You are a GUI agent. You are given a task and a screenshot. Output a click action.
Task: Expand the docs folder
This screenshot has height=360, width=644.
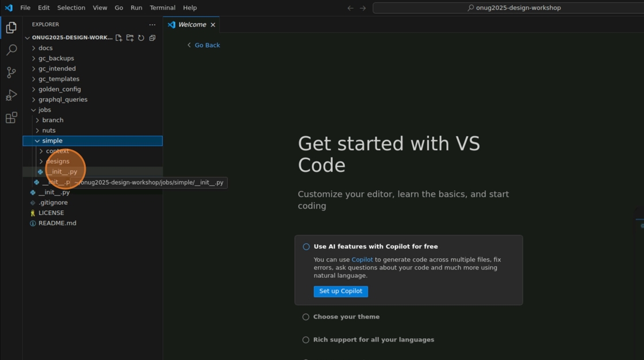pos(93,48)
